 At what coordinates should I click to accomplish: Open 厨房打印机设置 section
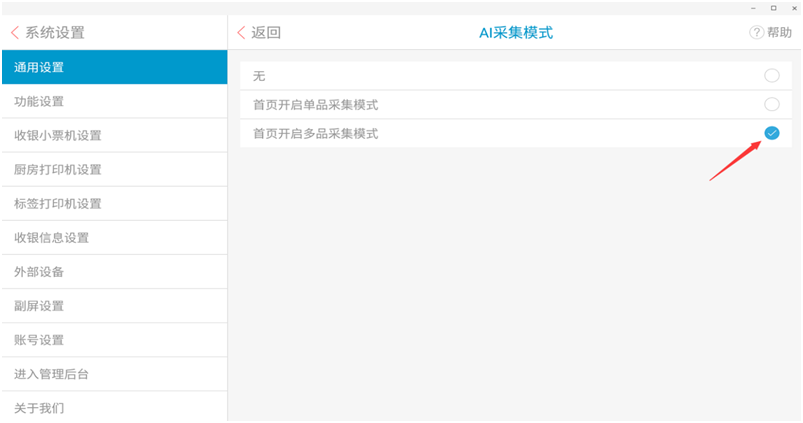(114, 170)
